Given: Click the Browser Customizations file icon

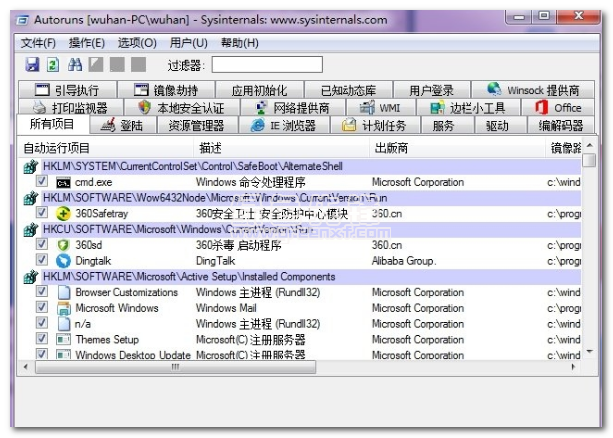Looking at the screenshot, I should pyautogui.click(x=63, y=292).
